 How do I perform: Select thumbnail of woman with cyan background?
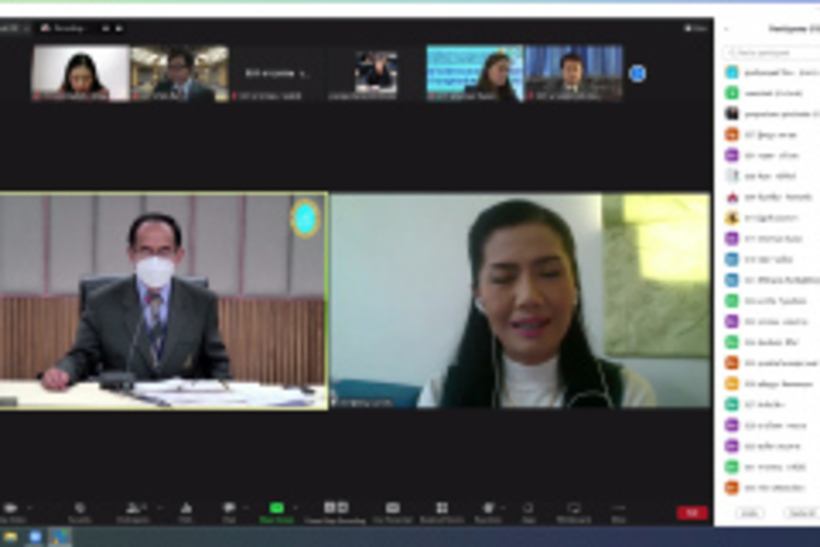(475, 73)
